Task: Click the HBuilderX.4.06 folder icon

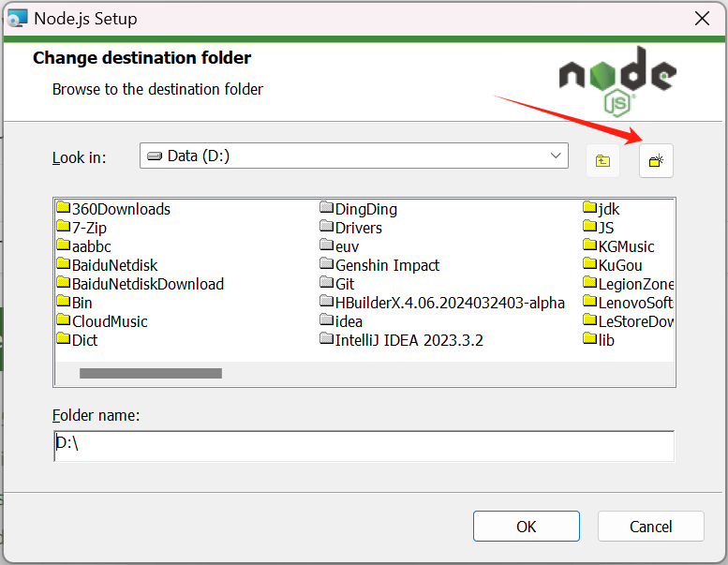Action: pos(327,301)
